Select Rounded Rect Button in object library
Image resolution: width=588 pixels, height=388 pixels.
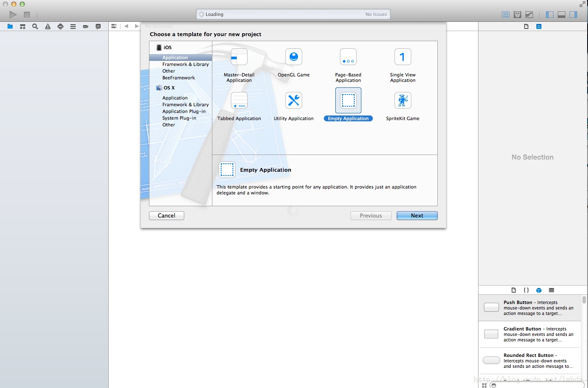point(530,361)
